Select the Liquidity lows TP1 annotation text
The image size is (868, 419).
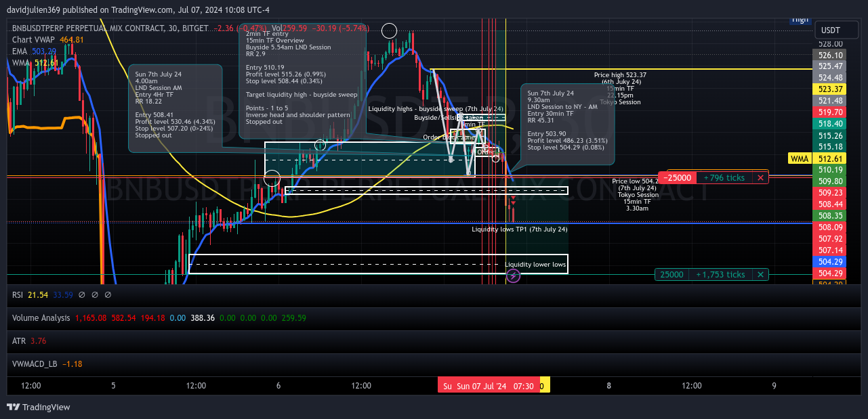(x=520, y=229)
